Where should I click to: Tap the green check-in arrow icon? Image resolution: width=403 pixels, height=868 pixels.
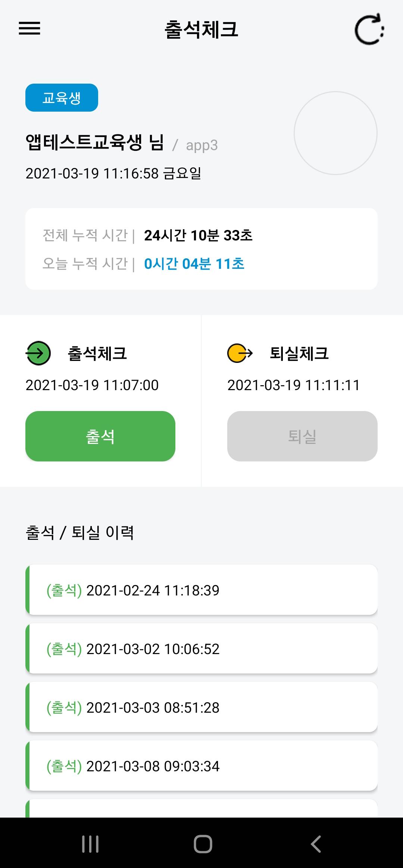point(38,353)
